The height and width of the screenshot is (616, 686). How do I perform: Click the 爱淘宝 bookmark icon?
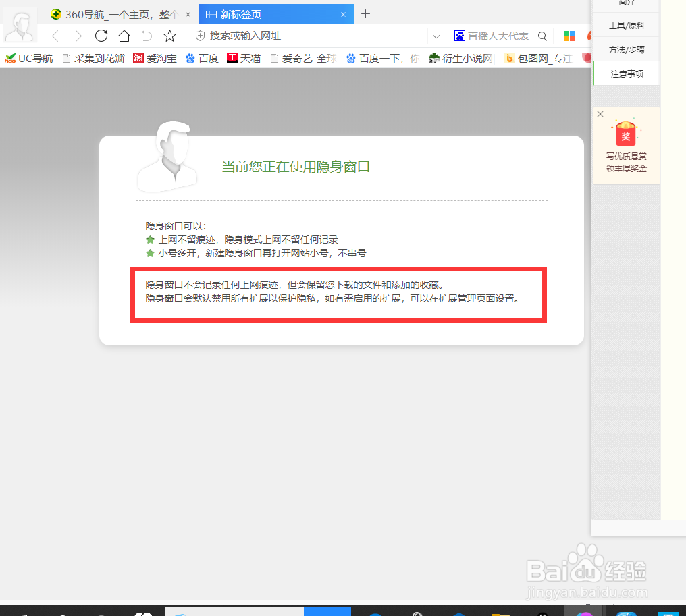tap(138, 58)
